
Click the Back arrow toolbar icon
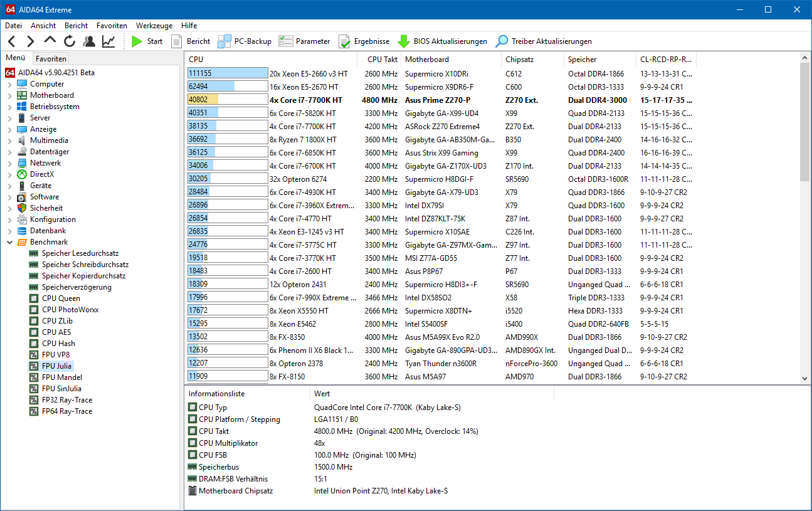point(12,41)
